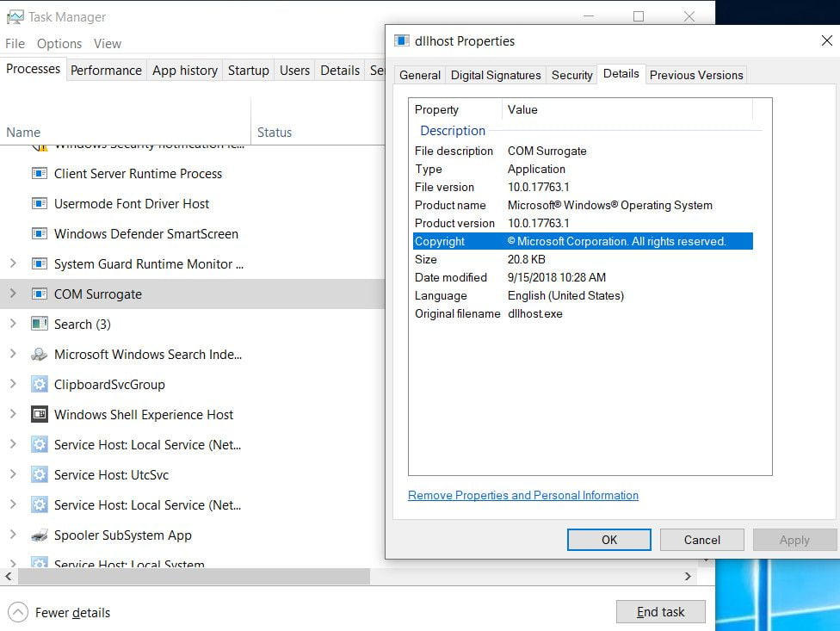Click the Microsoft Windows Search Indexer icon
The height and width of the screenshot is (631, 840).
pyautogui.click(x=39, y=354)
